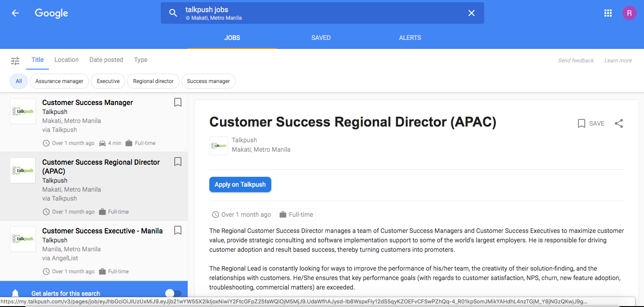Bookmark the Customer Success Executive - Manila job

178,230
